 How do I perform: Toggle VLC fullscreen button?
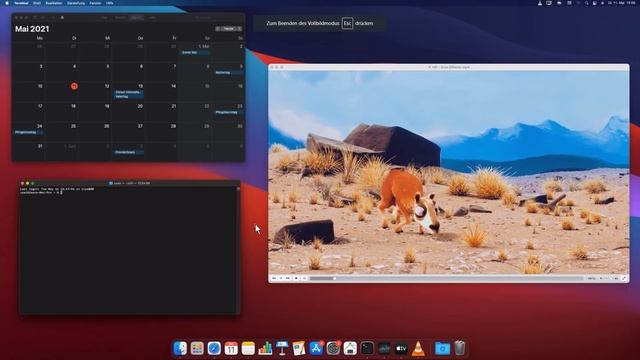[624, 278]
